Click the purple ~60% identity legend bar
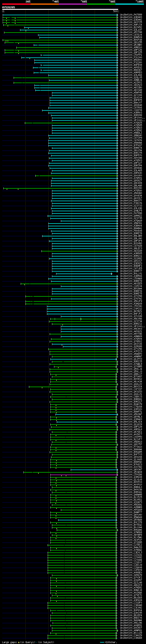This screenshot has height=644, width=146. (73, 4)
